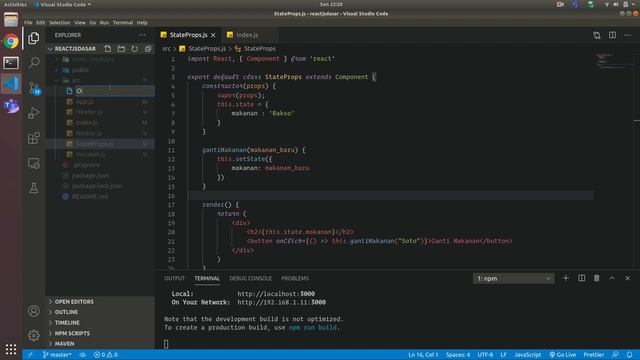Click the code minimap preview
Screen dimensions: 640x360
pyautogui.click(x=612, y=61)
